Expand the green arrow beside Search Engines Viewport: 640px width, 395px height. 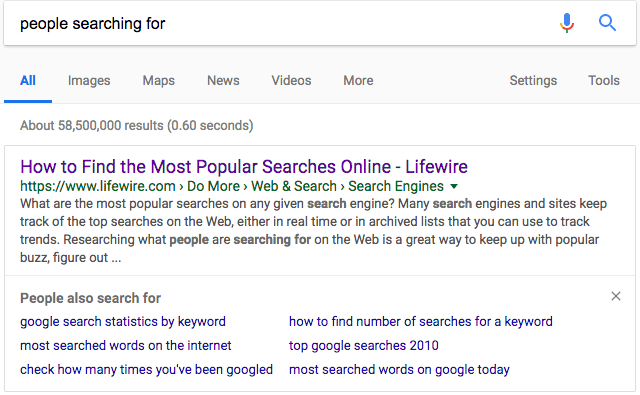453,187
